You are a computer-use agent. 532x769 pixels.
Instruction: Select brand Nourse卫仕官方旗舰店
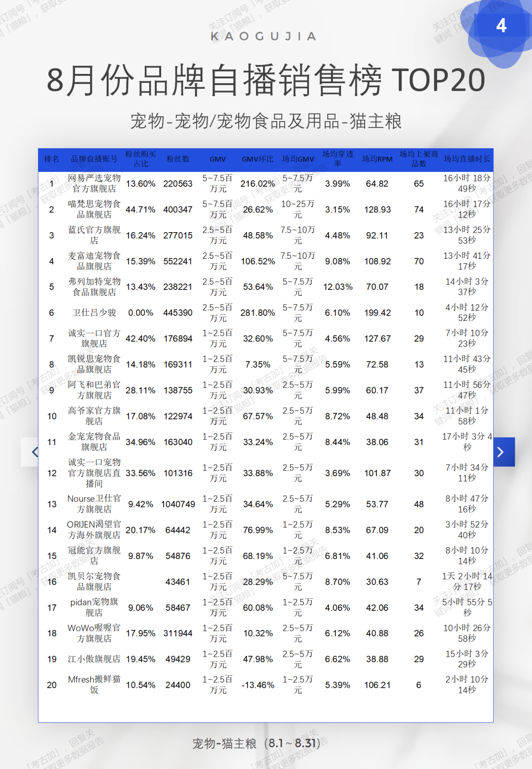tap(94, 504)
